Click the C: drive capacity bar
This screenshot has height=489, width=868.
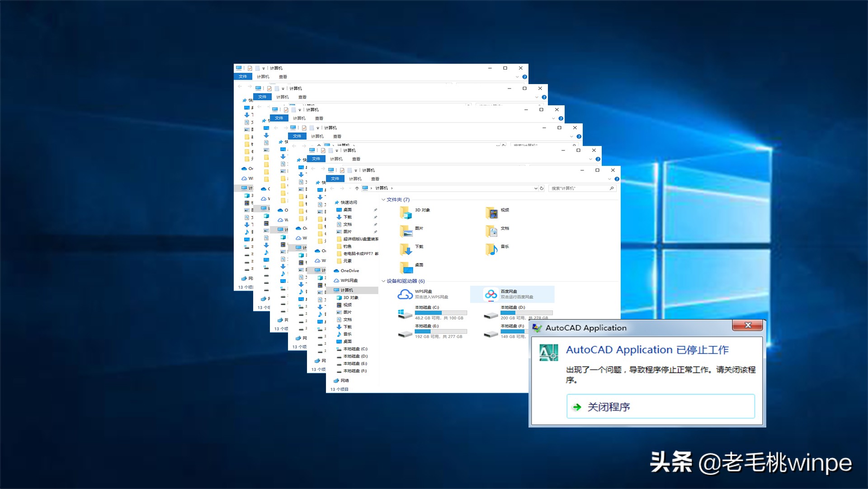pos(440,313)
